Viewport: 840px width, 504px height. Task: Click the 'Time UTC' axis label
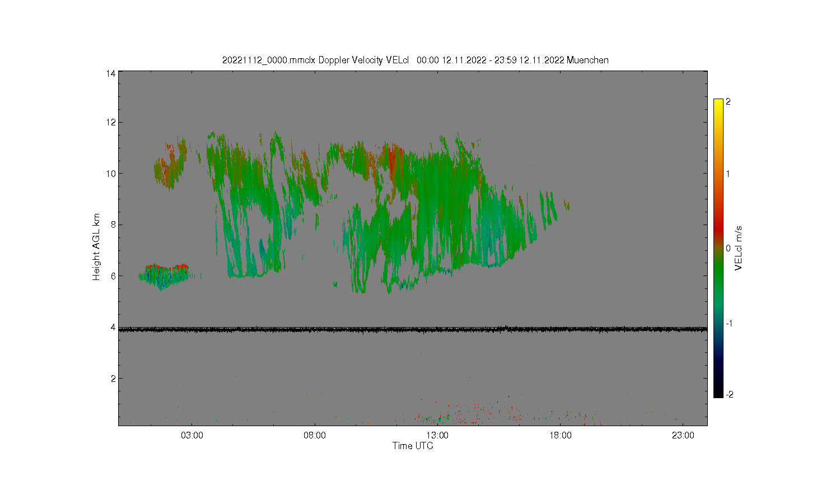pos(413,446)
